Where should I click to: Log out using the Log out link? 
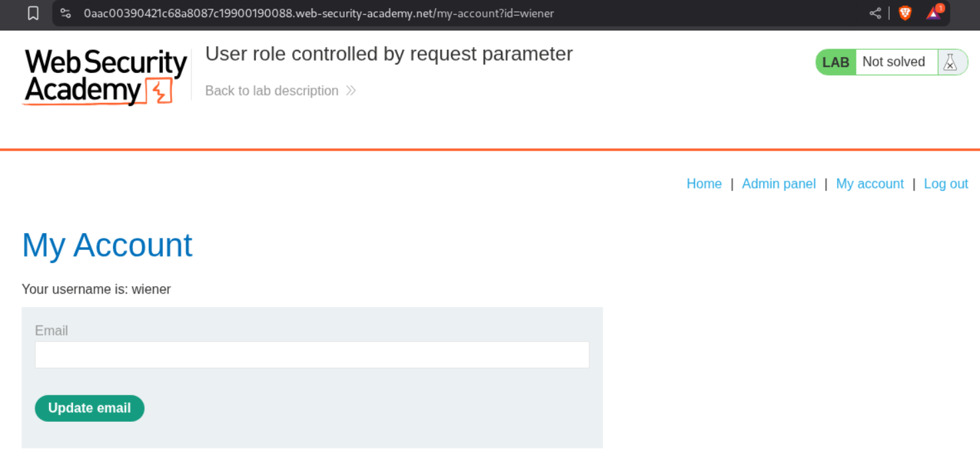coord(946,184)
